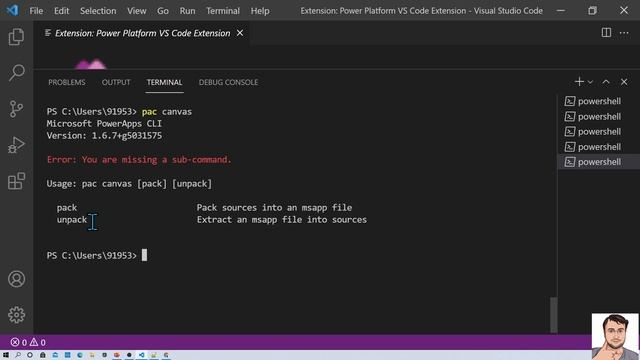Viewport: 640px width, 360px height.
Task: Open the Explorer view in activity bar
Action: click(16, 37)
